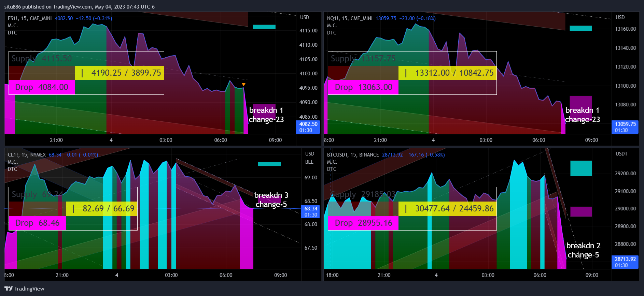
Task: Click the 06:00 time label on ES1! chart
Action: (221, 140)
